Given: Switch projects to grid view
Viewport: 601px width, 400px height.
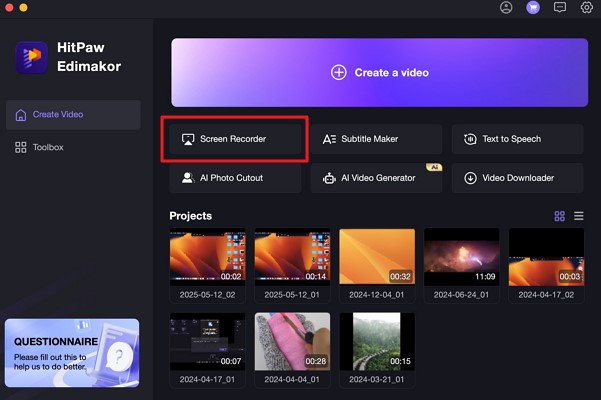Looking at the screenshot, I should point(559,216).
